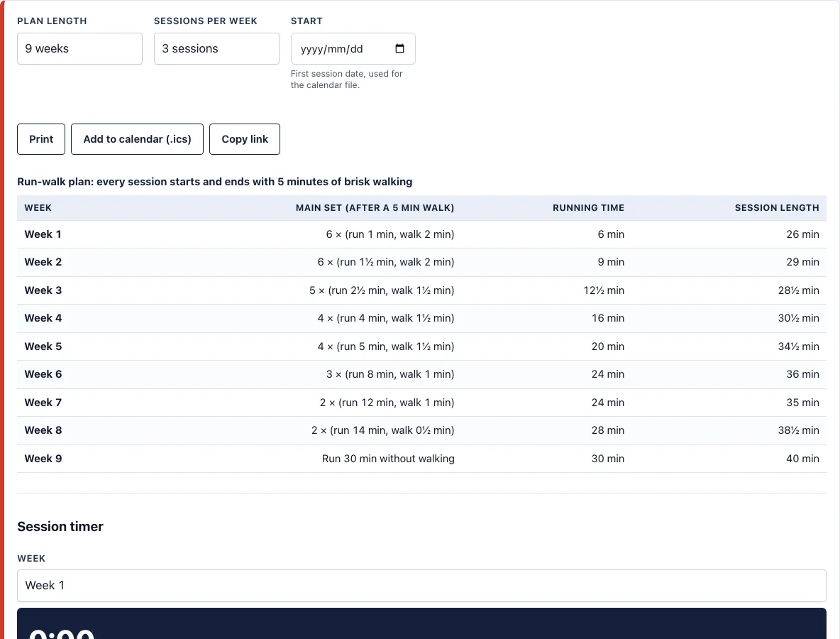This screenshot has height=639, width=840.
Task: Click '2 × (run 12 min, walk 1 min)' cell
Action: coord(387,403)
